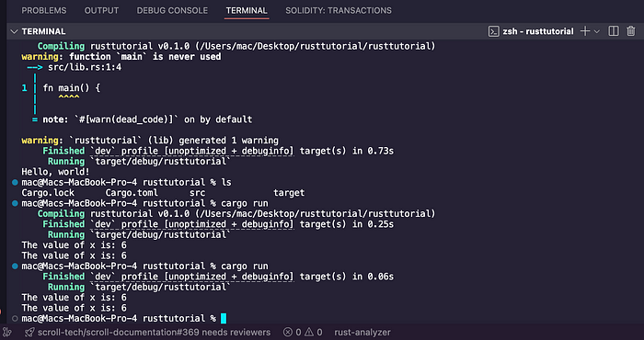
Task: Open SOLIDITY: TRANSACTIONS tab
Action: (x=339, y=11)
